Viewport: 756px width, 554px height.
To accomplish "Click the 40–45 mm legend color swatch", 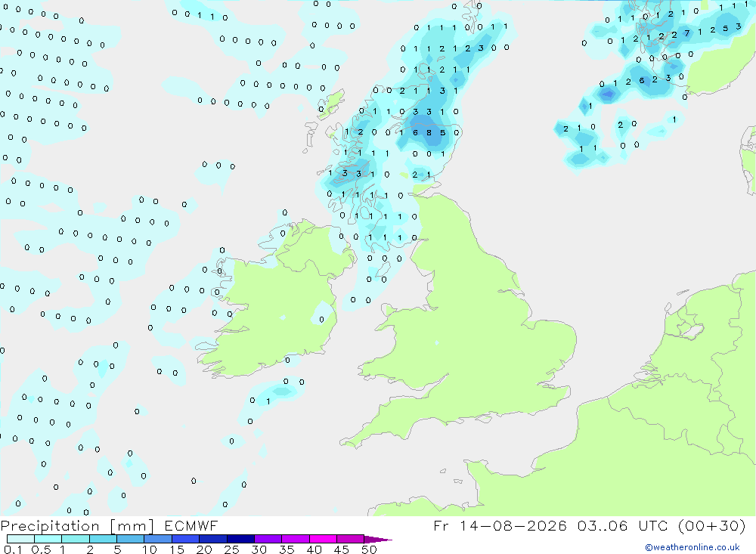I will 323,539.
